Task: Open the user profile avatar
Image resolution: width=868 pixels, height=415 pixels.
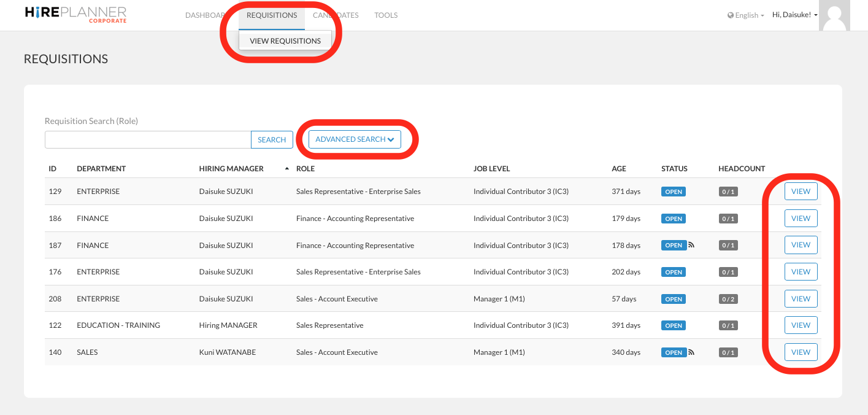Action: pos(834,15)
